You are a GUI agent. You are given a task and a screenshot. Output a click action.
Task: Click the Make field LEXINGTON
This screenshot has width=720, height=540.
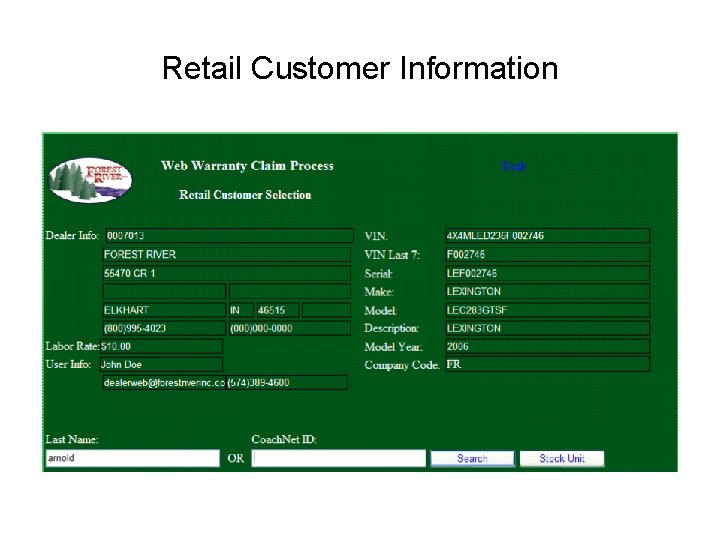[x=548, y=291]
